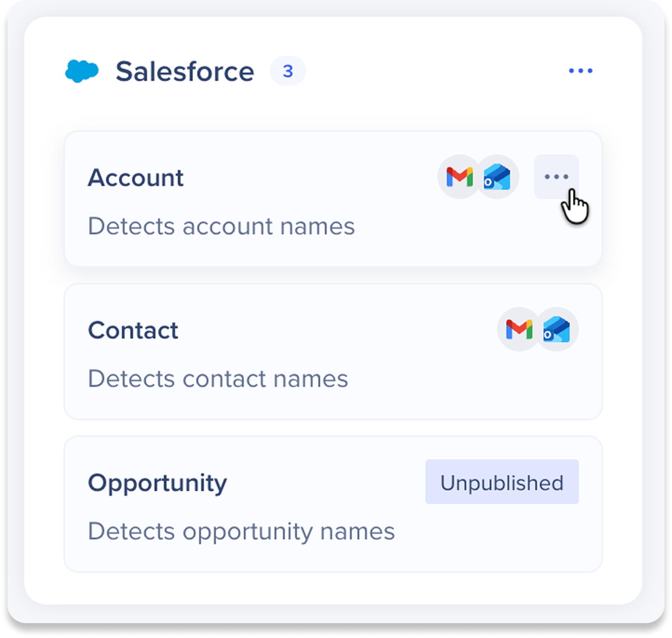The image size is (672, 638).
Task: Click the 'Detects account names' description
Action: (222, 226)
